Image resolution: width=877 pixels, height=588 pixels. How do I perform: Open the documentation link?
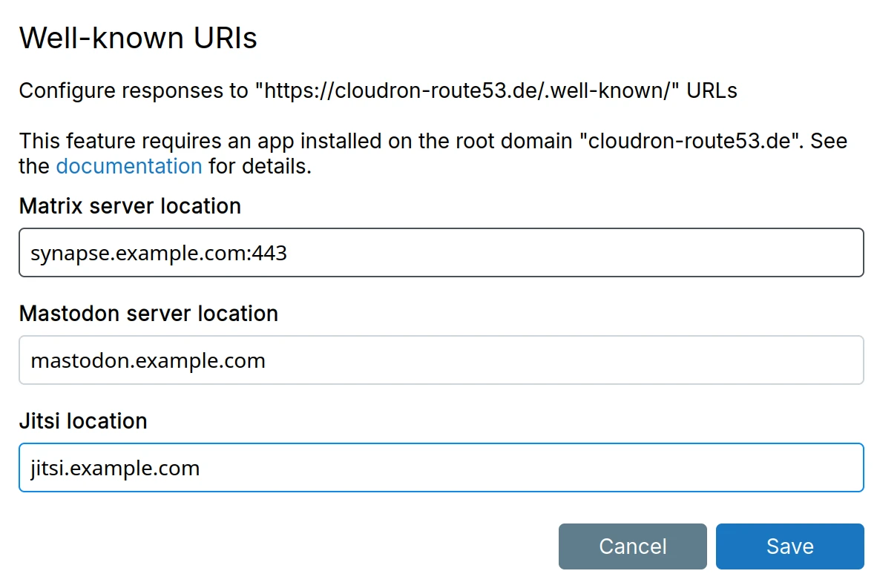coord(129,166)
